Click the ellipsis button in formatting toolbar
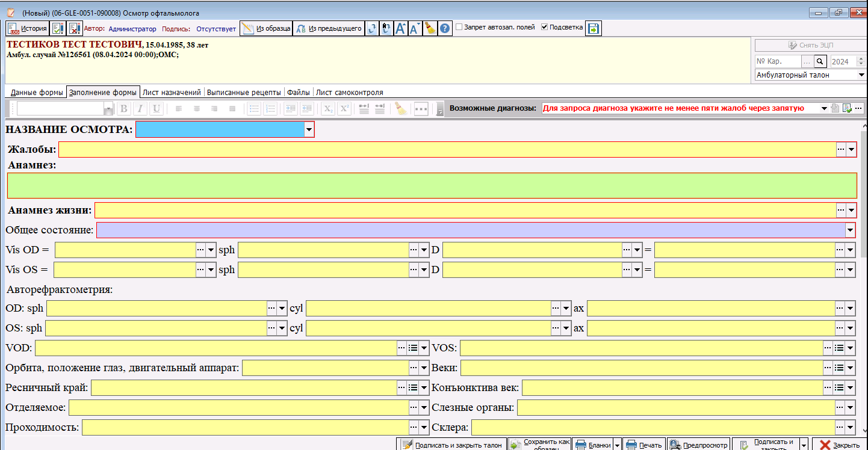868x450 pixels. [x=421, y=109]
